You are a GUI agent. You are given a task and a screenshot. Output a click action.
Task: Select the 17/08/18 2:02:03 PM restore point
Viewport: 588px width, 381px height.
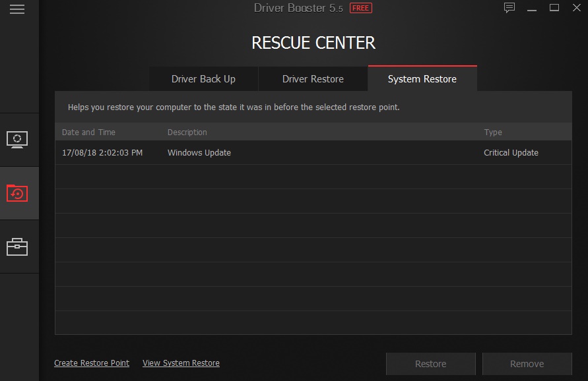pos(313,152)
